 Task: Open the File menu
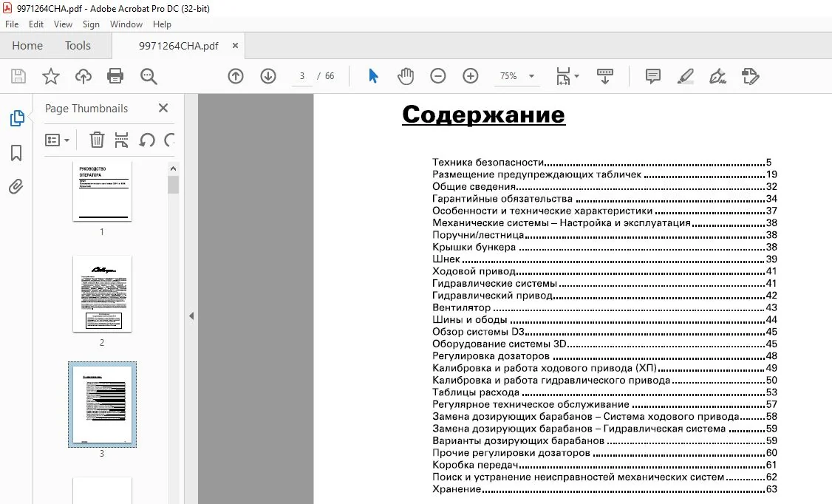pos(12,24)
